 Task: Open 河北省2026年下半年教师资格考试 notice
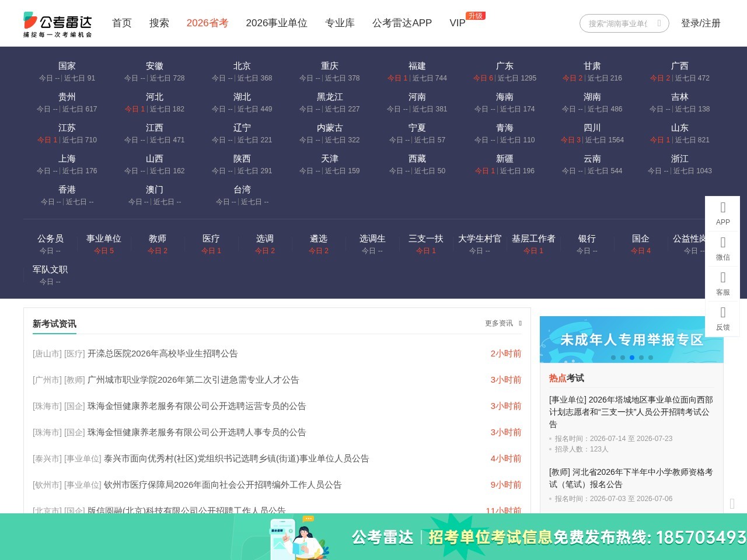coord(631,478)
